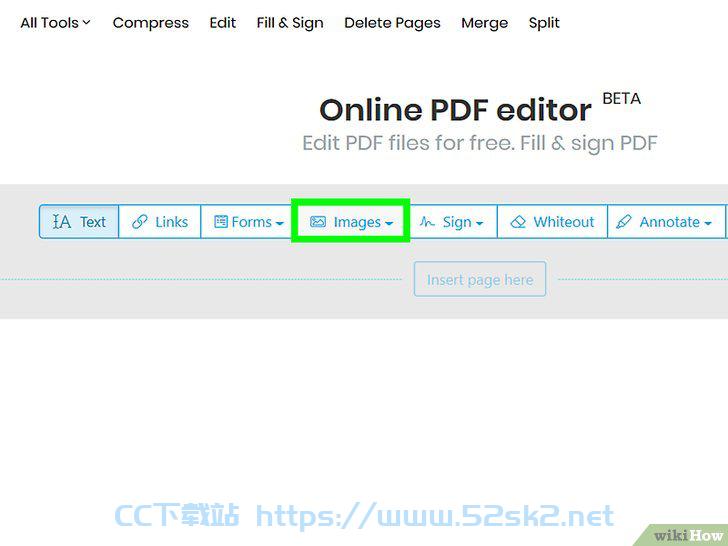
Task: Open the Split tool
Action: [x=544, y=23]
